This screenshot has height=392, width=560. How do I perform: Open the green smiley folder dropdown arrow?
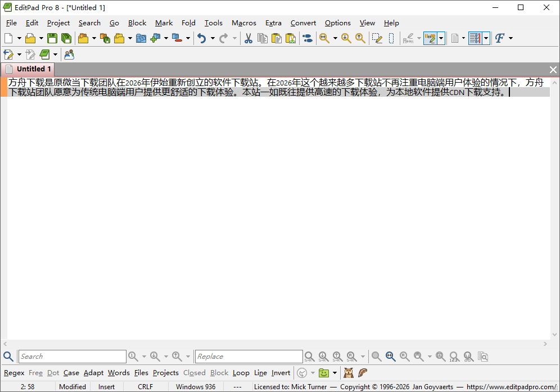pyautogui.click(x=335, y=373)
